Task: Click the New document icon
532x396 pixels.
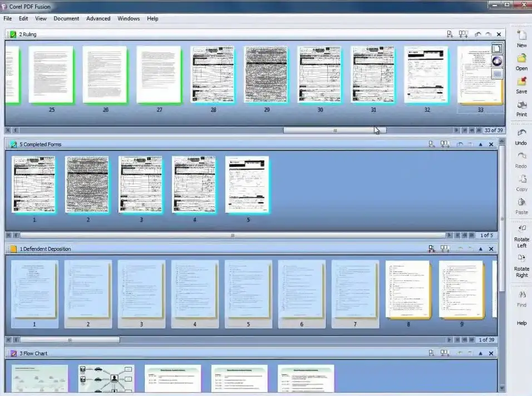Action: click(x=521, y=38)
